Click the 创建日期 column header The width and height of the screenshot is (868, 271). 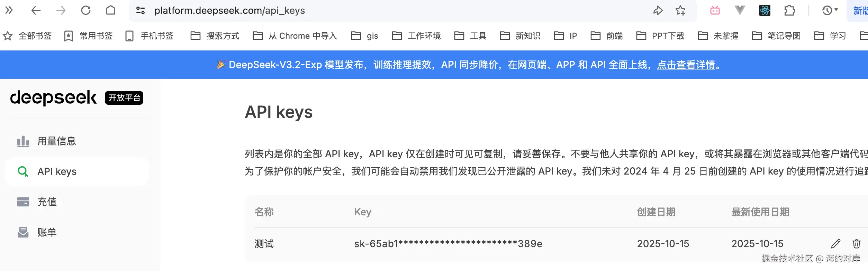[656, 212]
